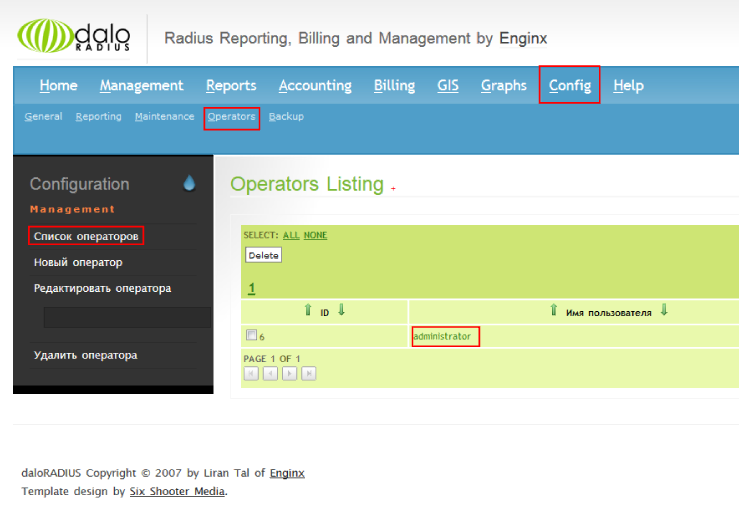Sort ID column descending with down arrow
The height and width of the screenshot is (527, 739).
(342, 310)
